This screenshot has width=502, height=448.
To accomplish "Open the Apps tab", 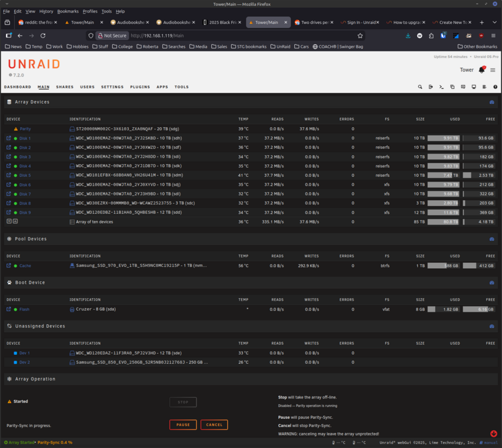I will (162, 87).
